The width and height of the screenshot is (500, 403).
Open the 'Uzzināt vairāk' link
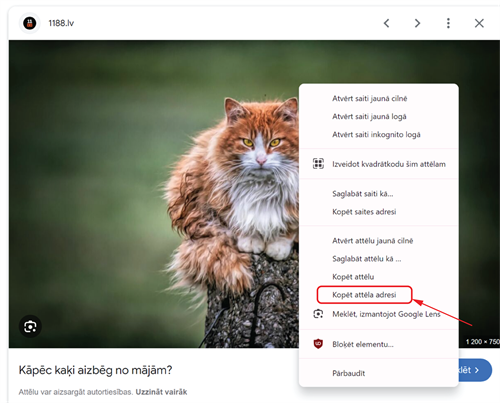click(161, 392)
